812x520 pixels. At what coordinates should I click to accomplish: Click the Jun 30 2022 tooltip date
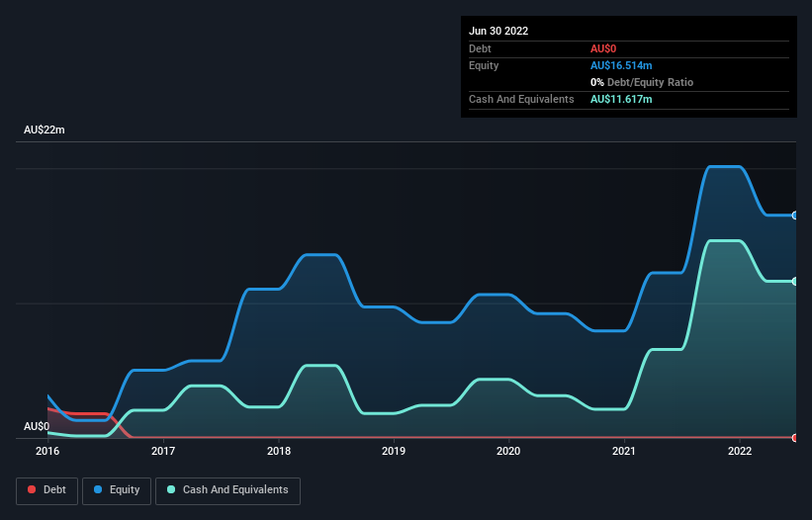coord(498,31)
